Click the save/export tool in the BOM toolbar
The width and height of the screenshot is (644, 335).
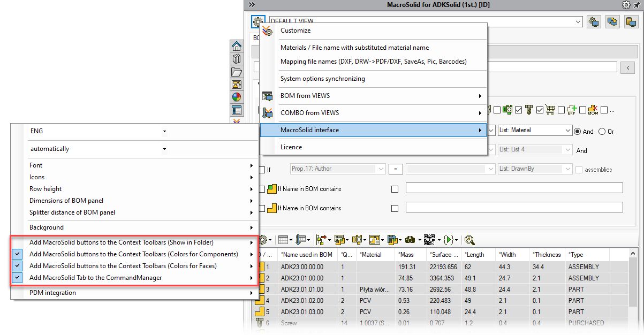[x=393, y=240]
